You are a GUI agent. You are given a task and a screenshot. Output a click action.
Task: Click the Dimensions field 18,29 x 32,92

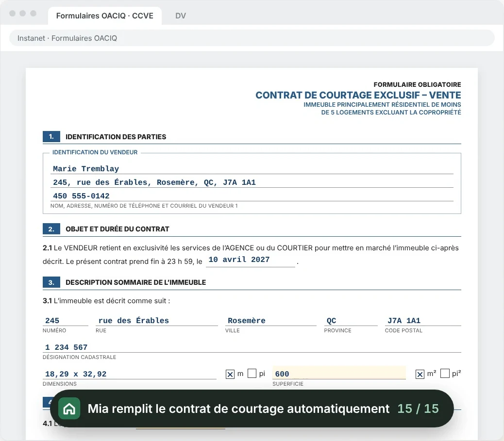[x=130, y=374]
